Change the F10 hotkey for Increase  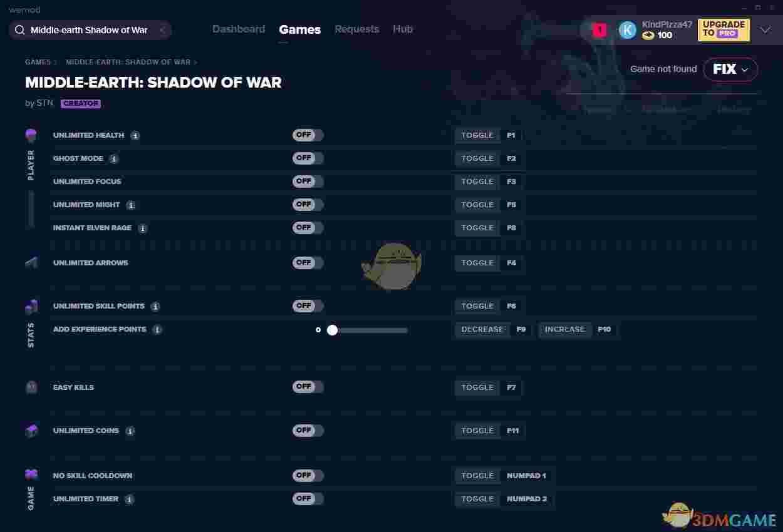(x=604, y=329)
